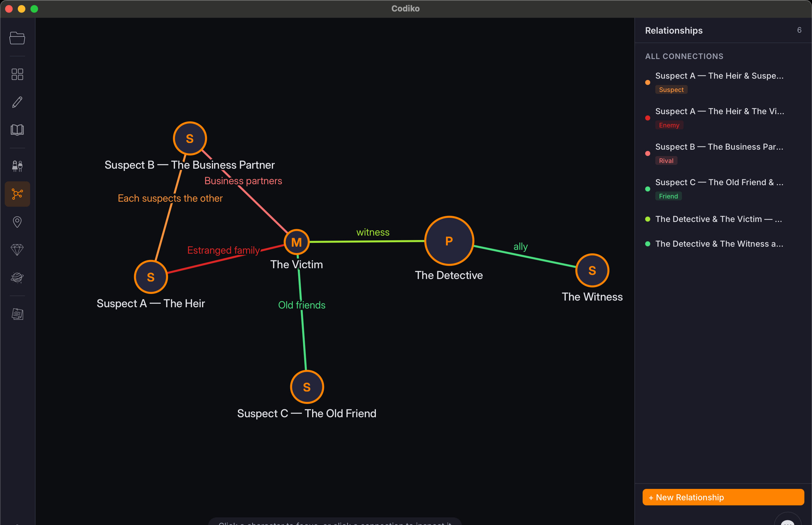Screen dimensions: 812x525
Task: Open the Suspect A & Suspe... connection row
Action: coord(723,82)
